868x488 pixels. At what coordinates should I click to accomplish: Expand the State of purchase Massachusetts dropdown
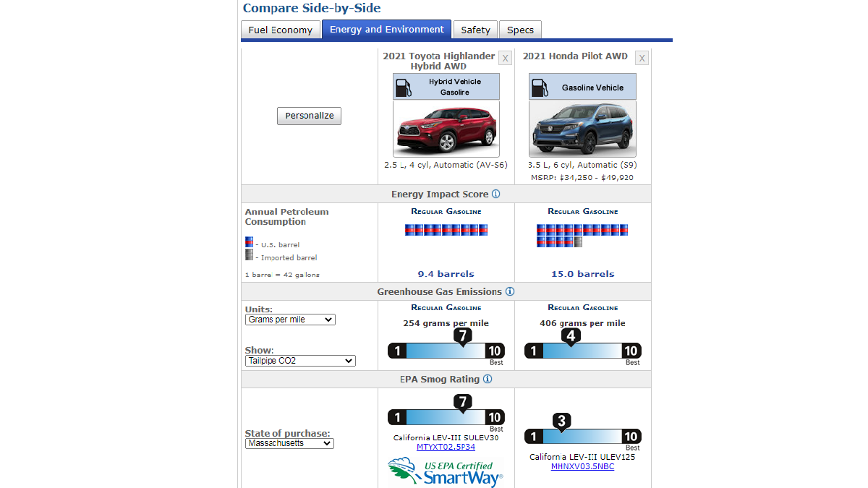tap(289, 443)
